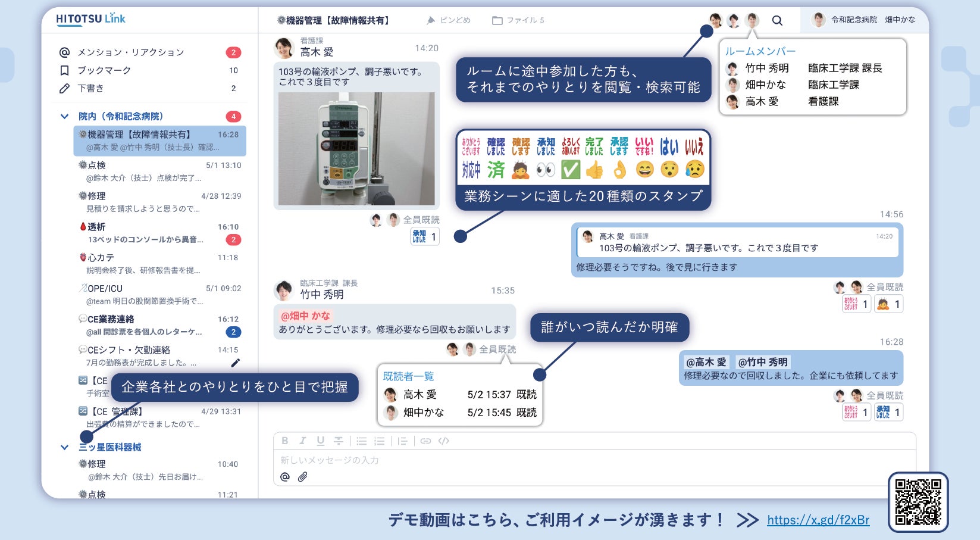This screenshot has height=540, width=980.
Task: Open ブックマーク in the sidebar
Action: point(104,70)
